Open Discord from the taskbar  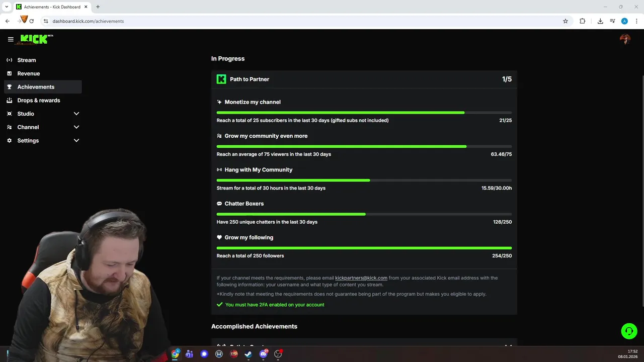pyautogui.click(x=263, y=354)
